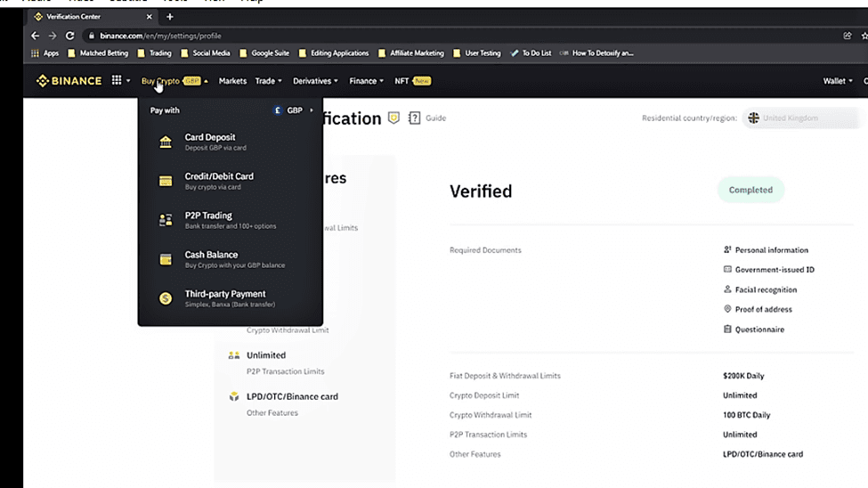
Task: Click the Government-issued ID icon
Action: (727, 269)
